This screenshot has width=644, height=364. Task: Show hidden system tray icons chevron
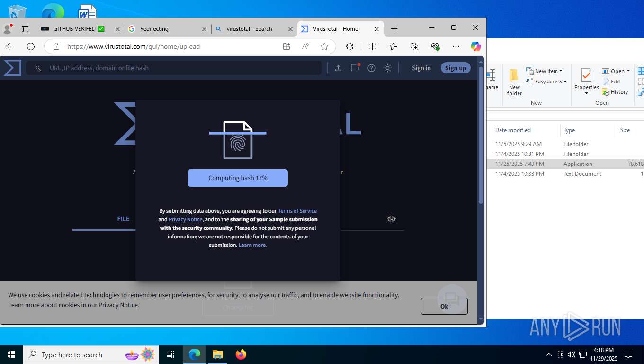coord(549,355)
